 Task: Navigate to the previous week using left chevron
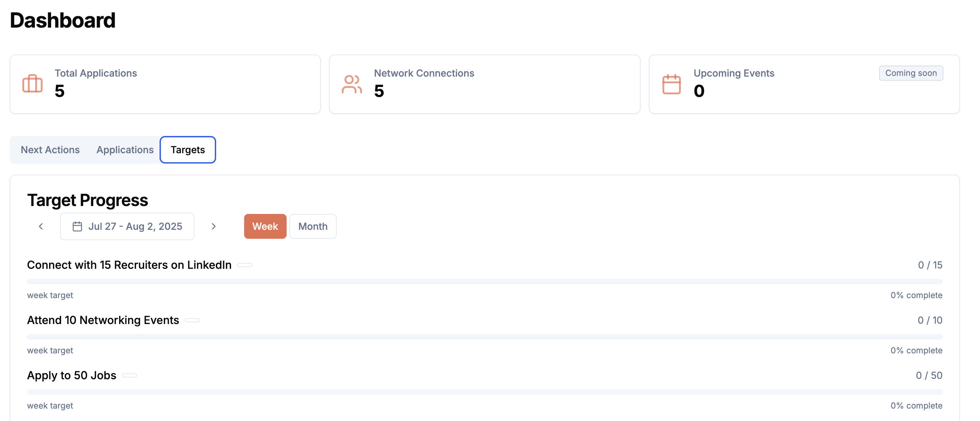pos(41,226)
